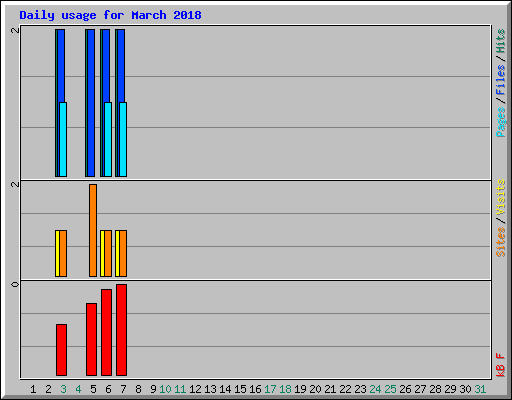Click the red KB bar for day 5
The height and width of the screenshot is (400, 512).
[x=91, y=339]
